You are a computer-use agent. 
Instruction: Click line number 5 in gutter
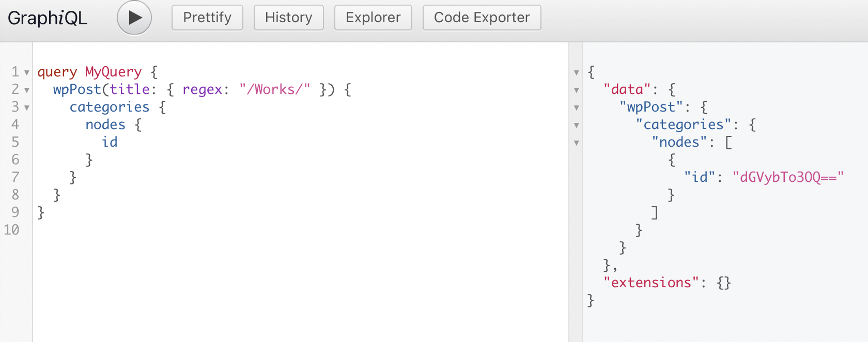pyautogui.click(x=16, y=142)
